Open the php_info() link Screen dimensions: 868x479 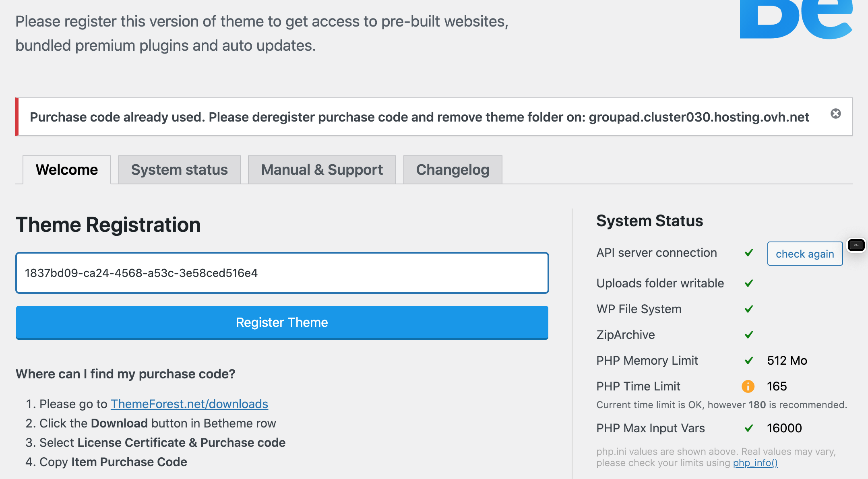tap(756, 463)
